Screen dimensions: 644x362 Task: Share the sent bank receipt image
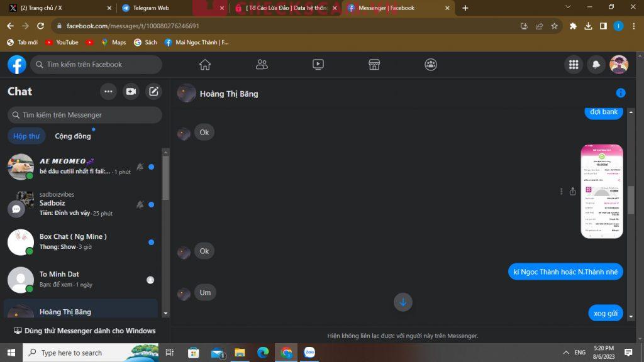572,191
